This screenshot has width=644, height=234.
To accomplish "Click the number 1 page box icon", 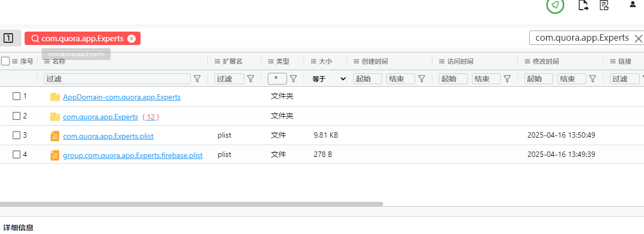I will coord(8,38).
